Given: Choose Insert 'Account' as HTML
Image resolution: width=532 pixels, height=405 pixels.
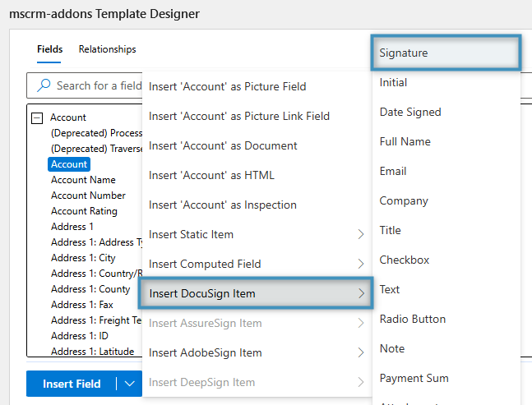Looking at the screenshot, I should pos(211,175).
